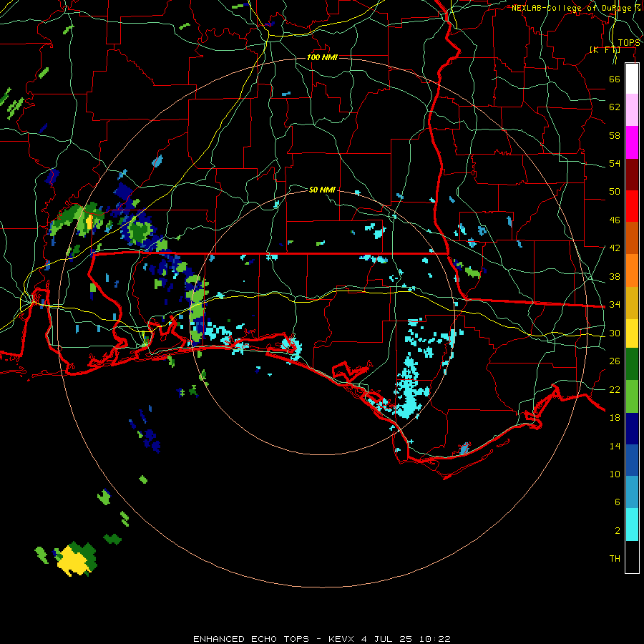Click the 'ENHANCED ECHO TOPS' title text
644x644 pixels.
click(251, 639)
